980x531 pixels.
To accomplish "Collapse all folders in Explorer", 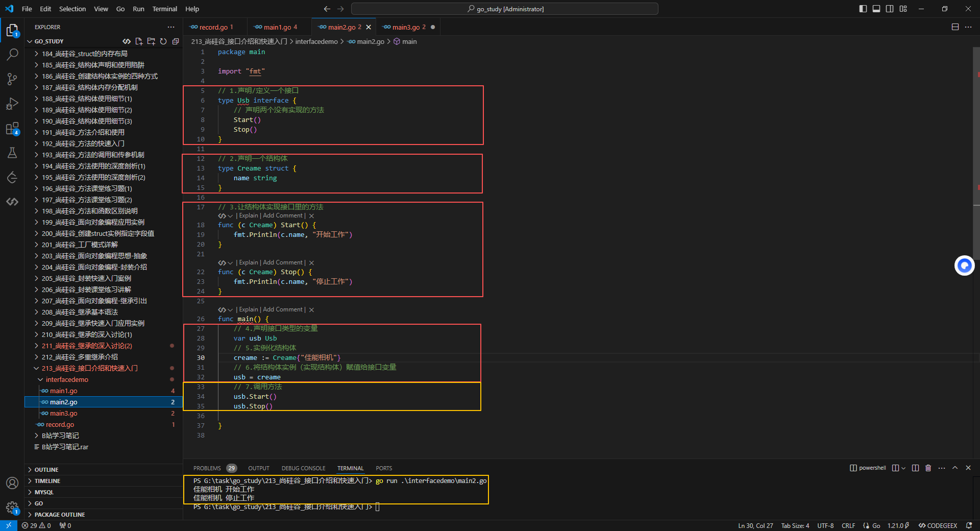I will pos(176,41).
